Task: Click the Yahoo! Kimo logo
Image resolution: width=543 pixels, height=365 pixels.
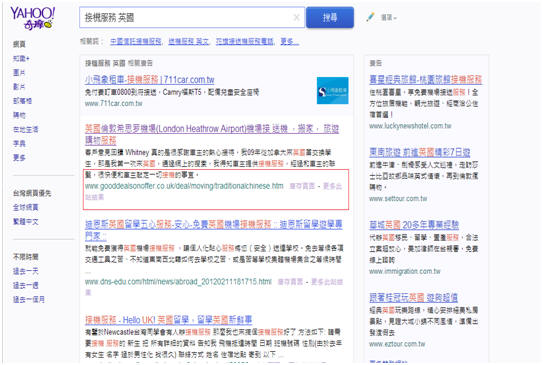Action: point(32,18)
